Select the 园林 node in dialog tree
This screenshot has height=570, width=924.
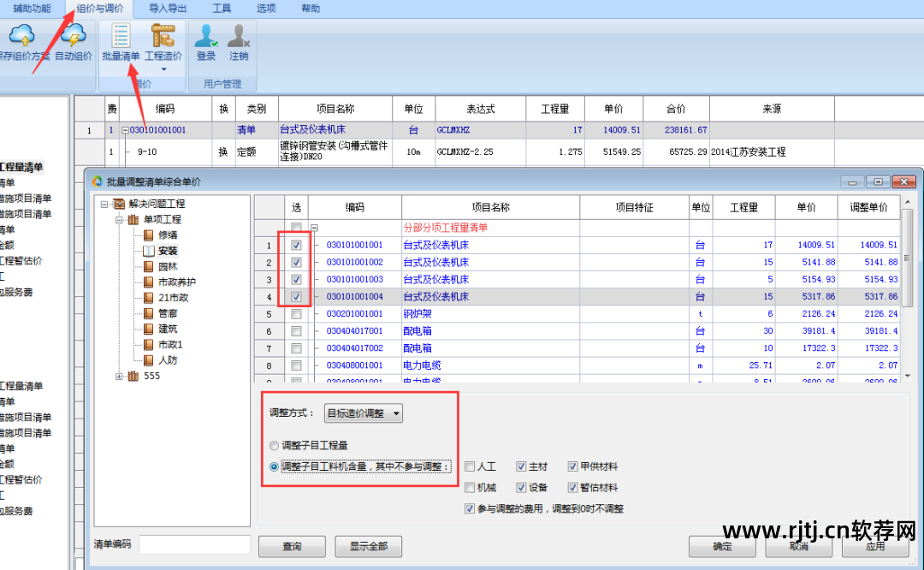click(x=168, y=266)
